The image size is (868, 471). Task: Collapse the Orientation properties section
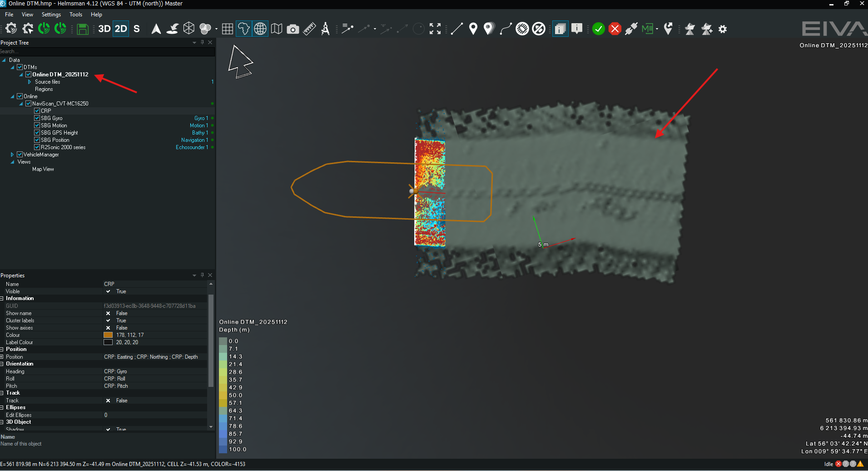point(2,364)
